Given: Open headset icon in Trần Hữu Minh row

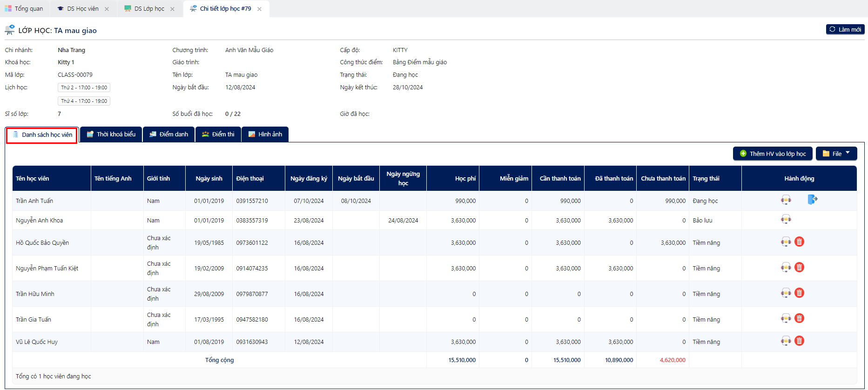Looking at the screenshot, I should tap(786, 293).
